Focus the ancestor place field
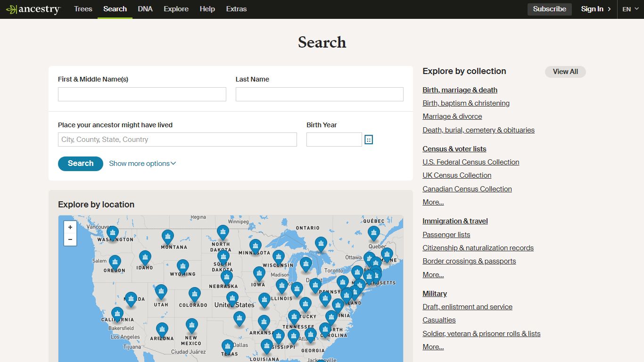The width and height of the screenshot is (644, 362). (x=177, y=140)
